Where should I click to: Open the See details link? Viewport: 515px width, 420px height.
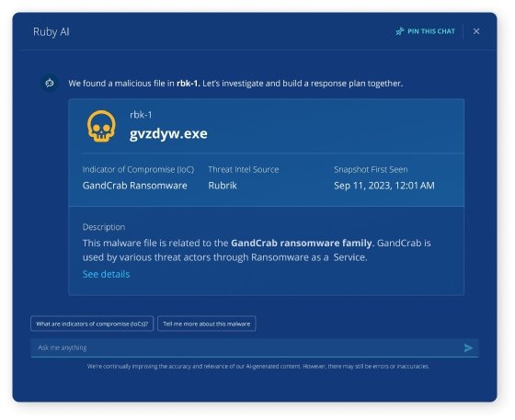106,274
